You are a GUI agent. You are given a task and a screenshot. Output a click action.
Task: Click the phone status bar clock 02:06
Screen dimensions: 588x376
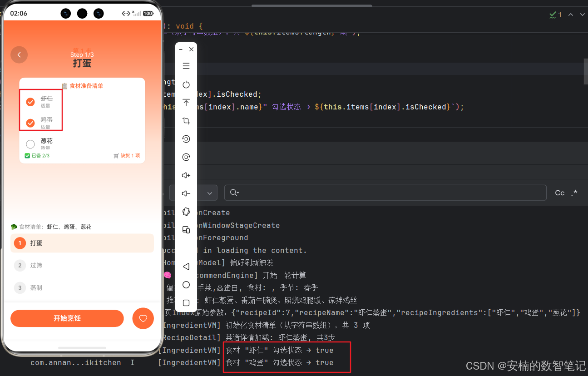(19, 14)
